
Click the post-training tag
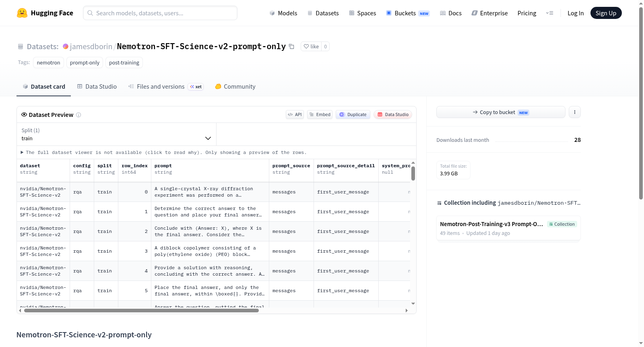coord(124,62)
